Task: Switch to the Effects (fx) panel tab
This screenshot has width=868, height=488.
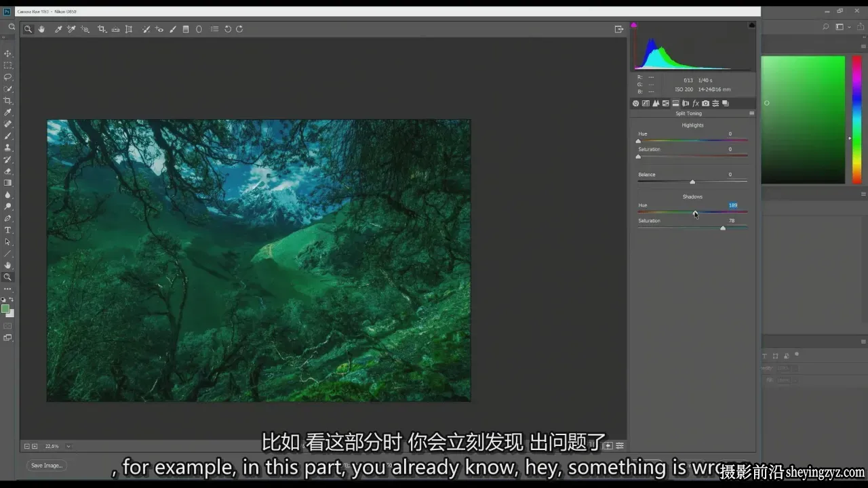Action: 696,104
